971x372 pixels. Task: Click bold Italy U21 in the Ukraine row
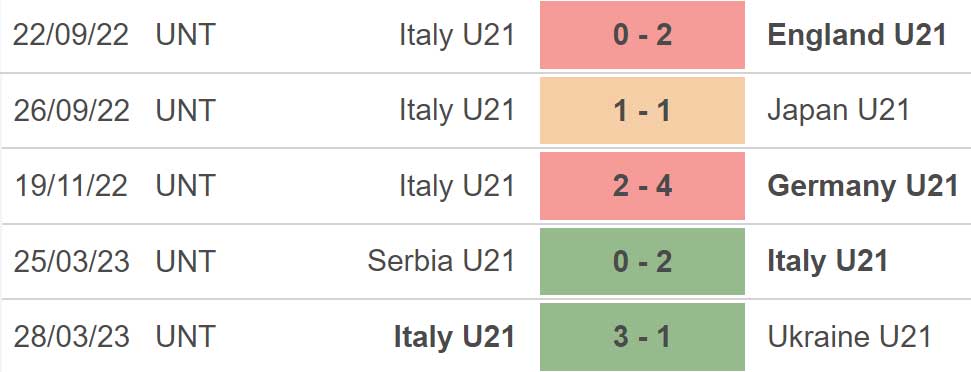[455, 337]
